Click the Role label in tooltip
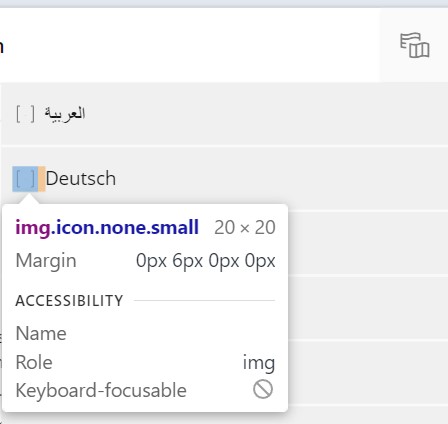448x424 pixels. (34, 362)
